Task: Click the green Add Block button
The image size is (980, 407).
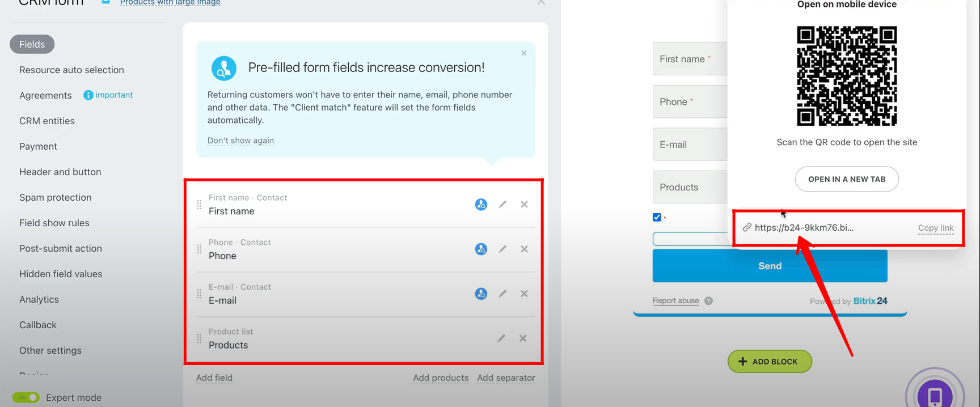Action: 769,362
